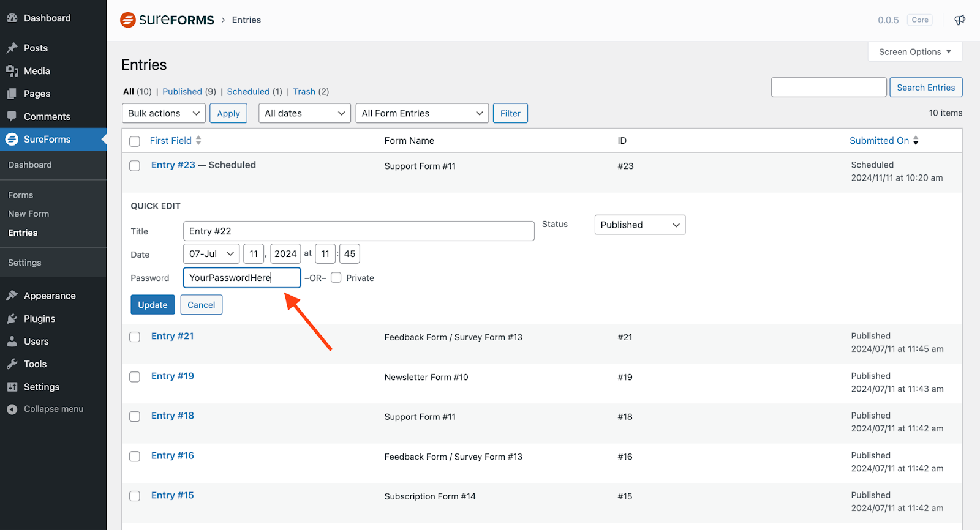Open the Entry #16 link
The width and height of the screenshot is (980, 530).
[173, 455]
